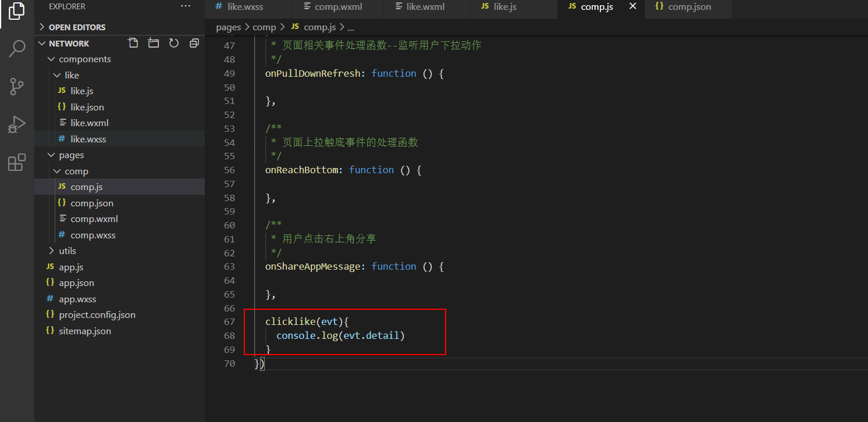
Task: Open project.config.json in the file tree
Action: tap(119, 315)
